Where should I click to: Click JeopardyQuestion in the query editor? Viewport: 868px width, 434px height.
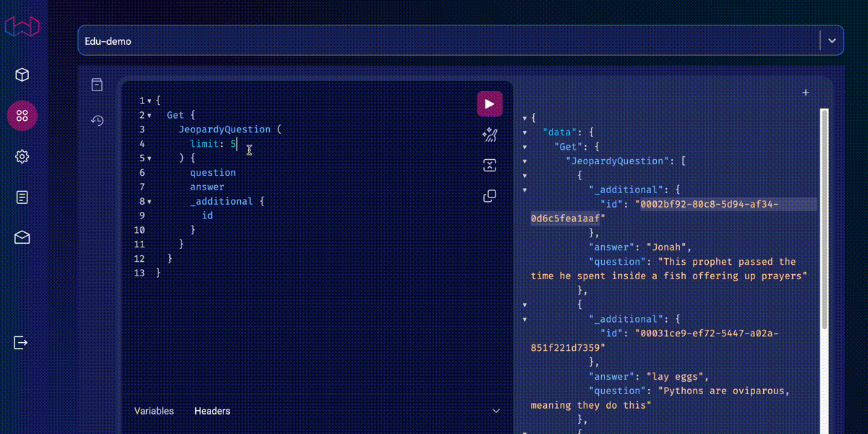225,129
